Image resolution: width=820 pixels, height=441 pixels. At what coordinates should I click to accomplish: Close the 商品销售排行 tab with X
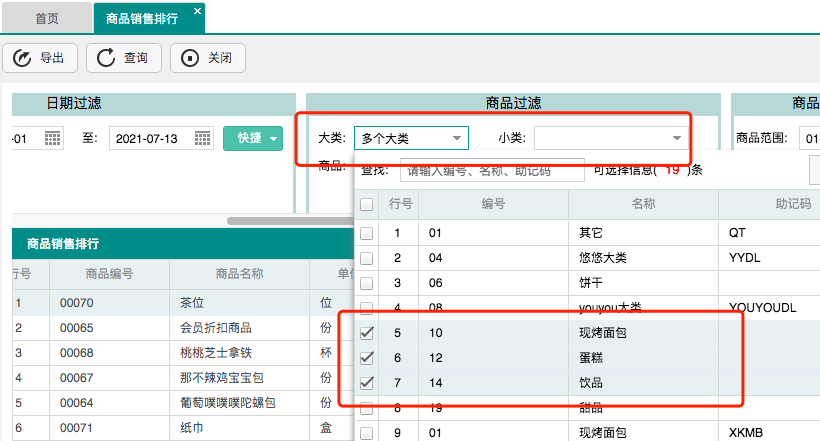point(197,11)
